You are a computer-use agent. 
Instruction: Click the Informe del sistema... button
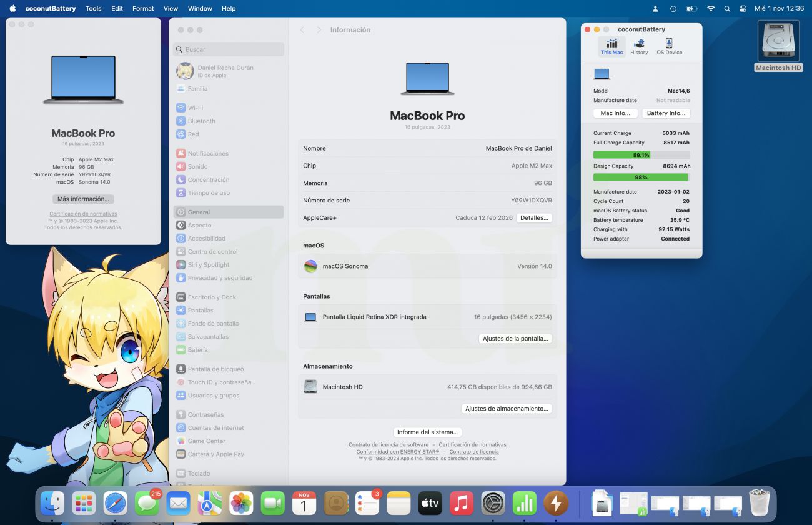coord(428,432)
